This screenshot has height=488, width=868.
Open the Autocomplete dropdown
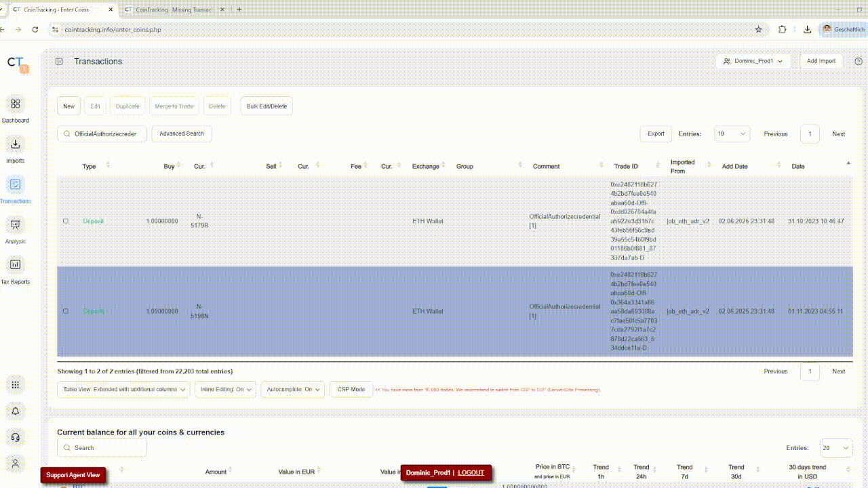(x=293, y=389)
